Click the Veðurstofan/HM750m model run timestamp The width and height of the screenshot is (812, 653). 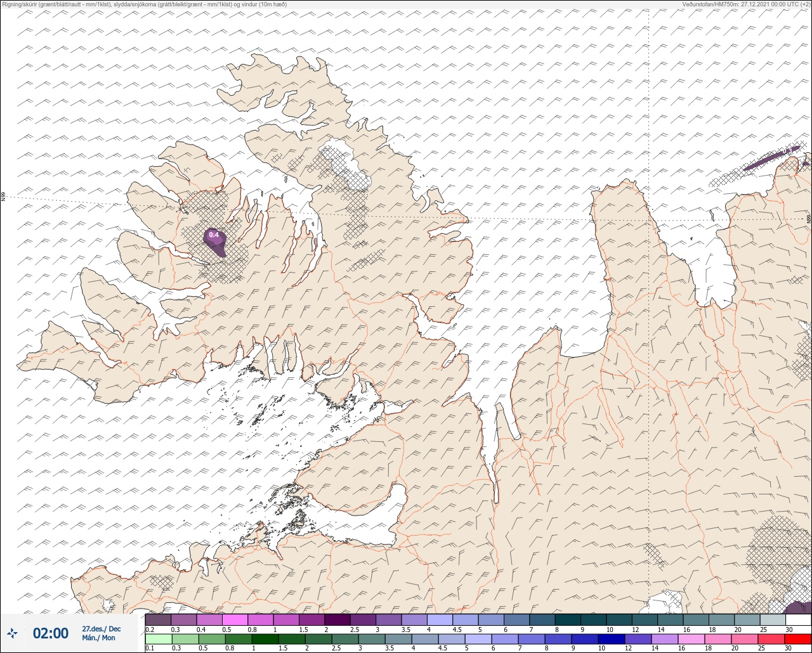point(746,4)
